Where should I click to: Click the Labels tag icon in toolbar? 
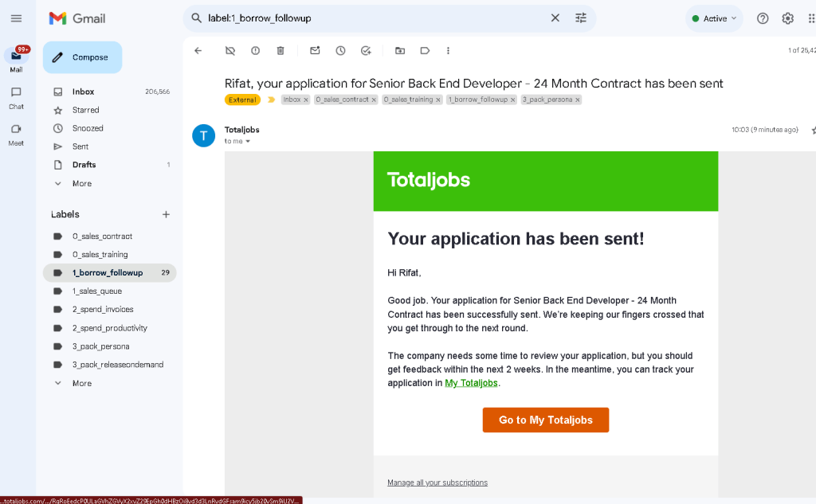426,50
